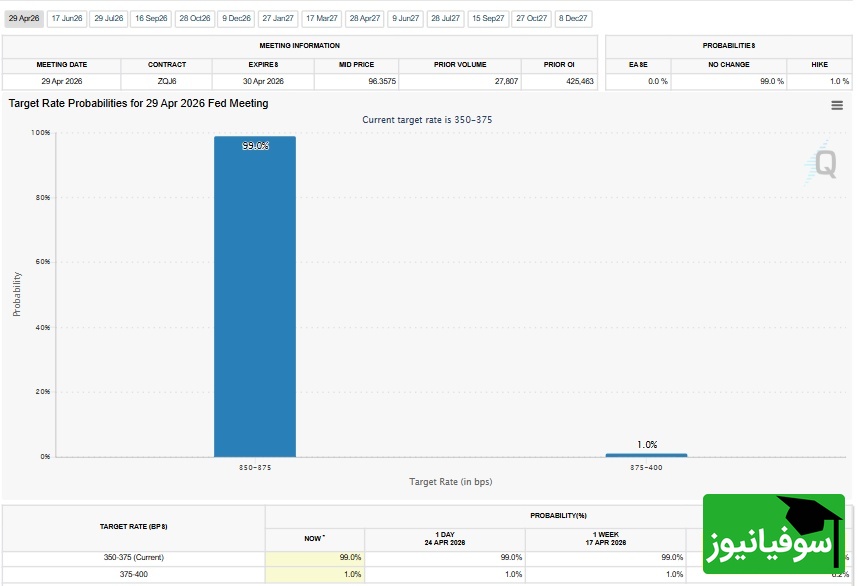
Task: Select the 8 Dec27 meeting tab
Action: pos(574,18)
